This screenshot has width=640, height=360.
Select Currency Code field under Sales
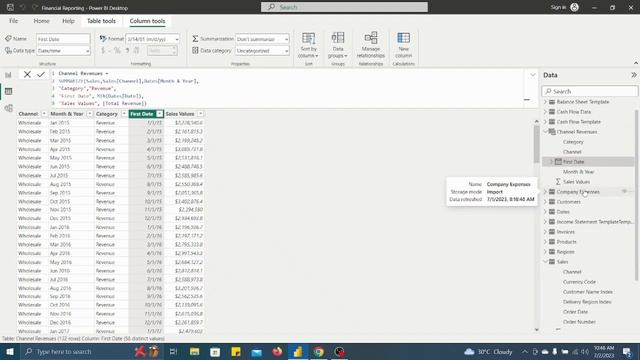coord(579,282)
